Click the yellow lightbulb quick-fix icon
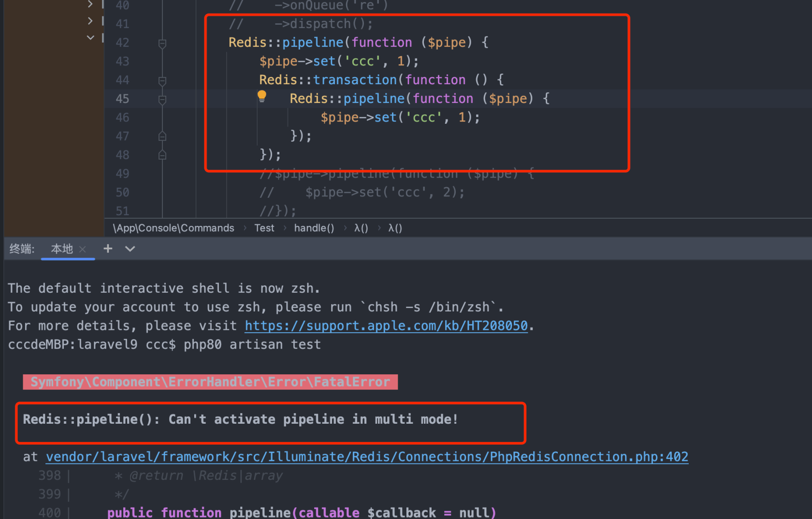The image size is (812, 519). [261, 96]
